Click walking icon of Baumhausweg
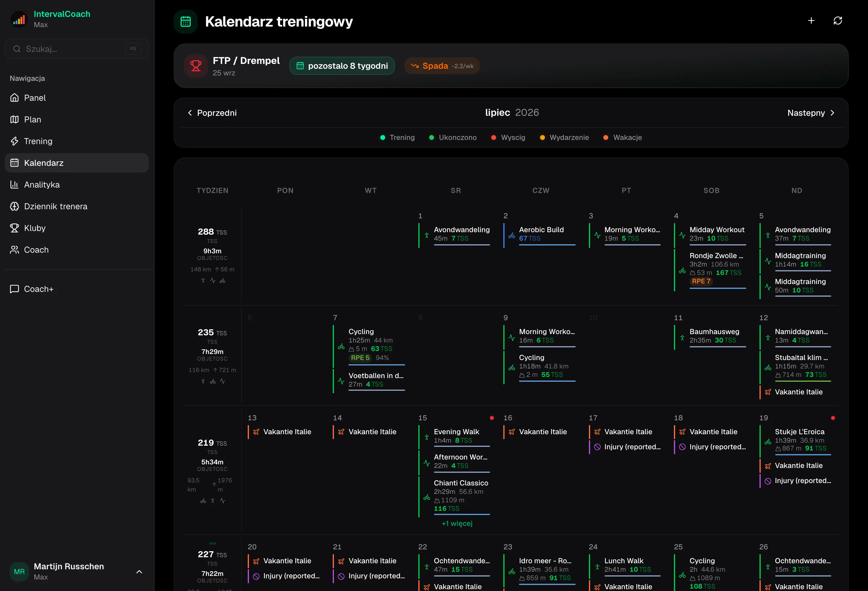868x591 pixels. tap(682, 338)
